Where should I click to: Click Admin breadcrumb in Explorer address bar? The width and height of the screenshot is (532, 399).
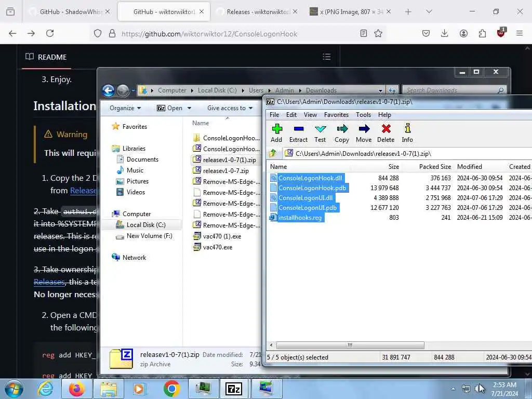[284, 90]
